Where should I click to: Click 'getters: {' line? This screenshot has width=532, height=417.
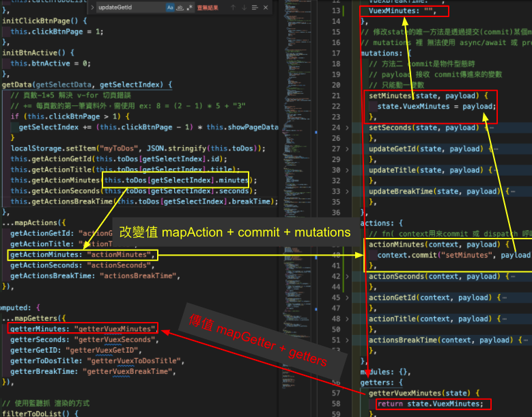coord(381,383)
